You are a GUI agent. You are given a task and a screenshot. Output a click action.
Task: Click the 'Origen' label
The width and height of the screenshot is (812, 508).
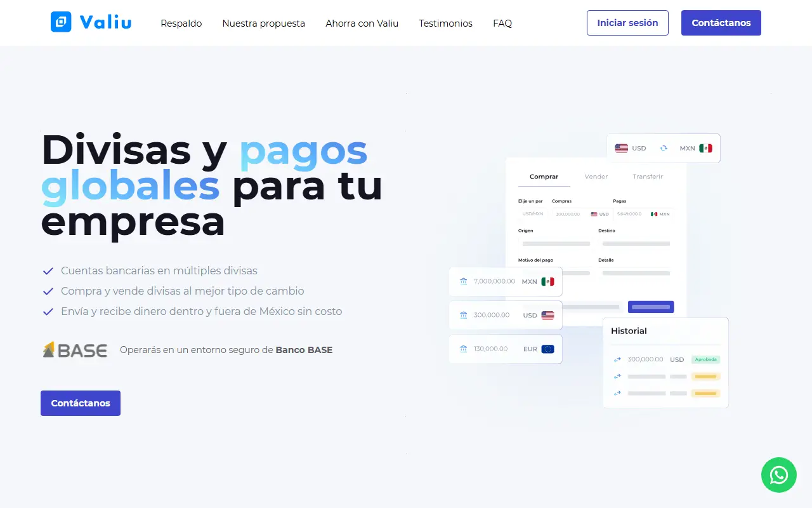tap(525, 231)
